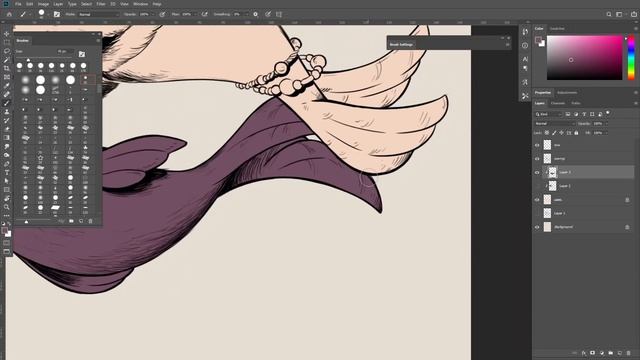Open the Layers panel Opacity dropdown
Viewport: 640px width, 360px height.
pos(606,123)
